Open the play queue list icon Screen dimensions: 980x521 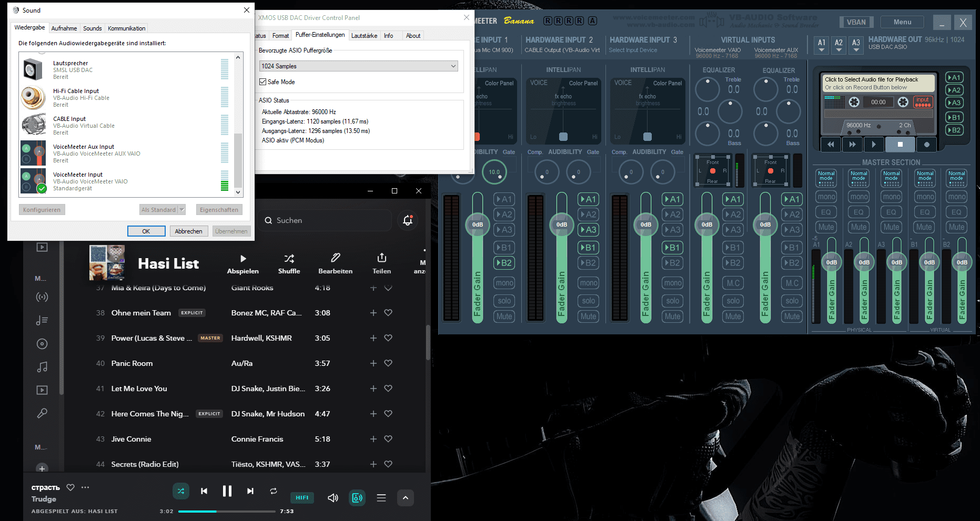pos(381,498)
